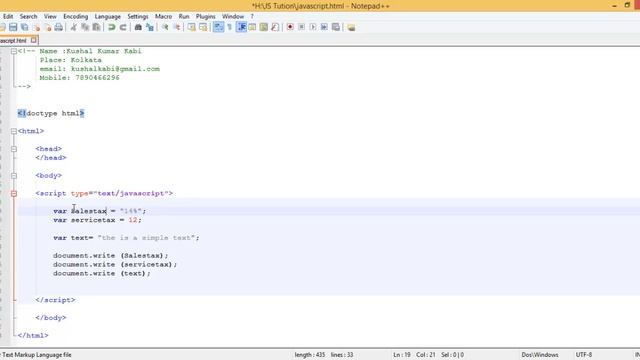Click 'length : 435' in the status bar
Image resolution: width=640 pixels, height=360 pixels.
point(310,355)
